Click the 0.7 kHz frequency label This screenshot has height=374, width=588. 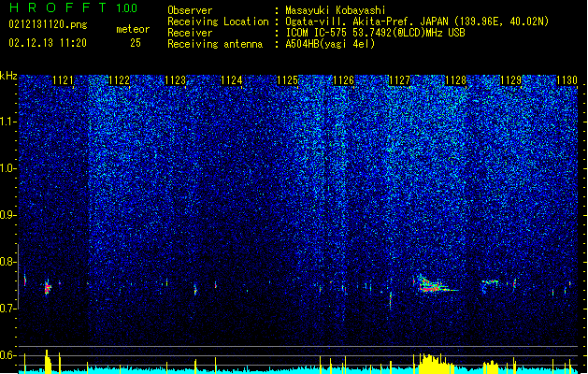click(8, 309)
